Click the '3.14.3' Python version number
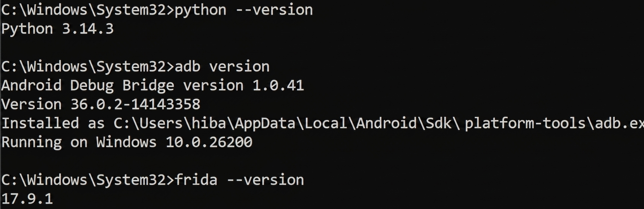This screenshot has height=209, width=644. click(x=88, y=29)
